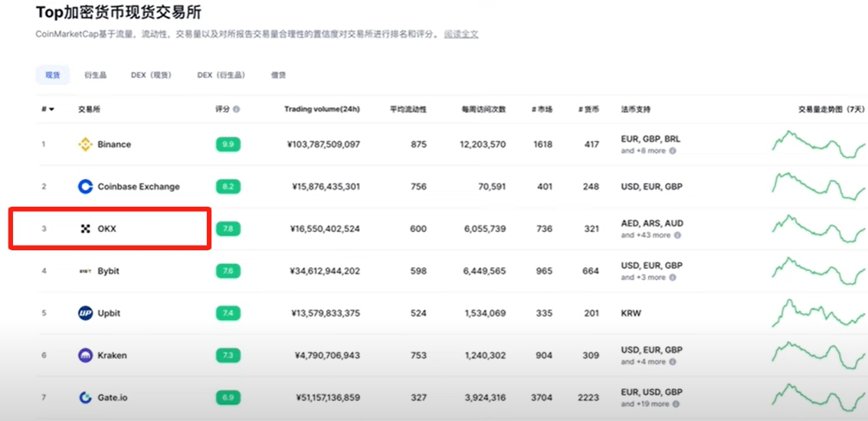Click the Binance logo icon
868x421 pixels.
click(x=85, y=145)
